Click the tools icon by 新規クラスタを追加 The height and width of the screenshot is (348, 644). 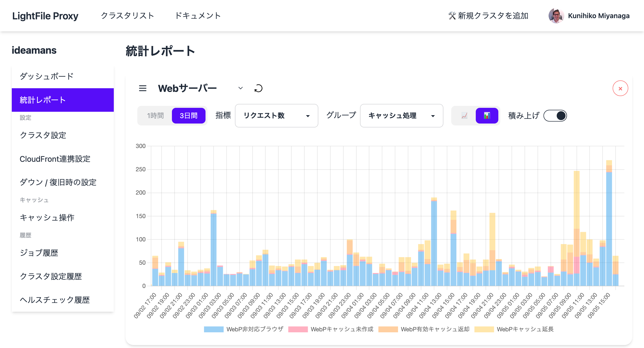(452, 16)
